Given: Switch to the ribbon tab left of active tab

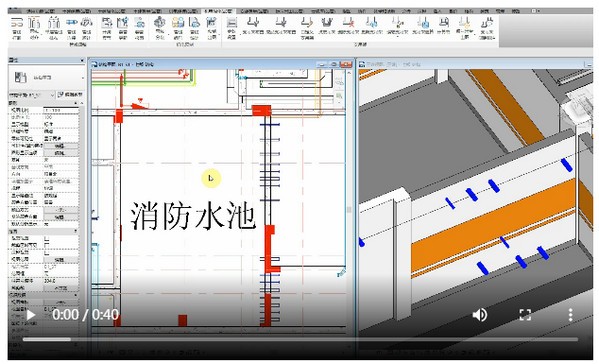Looking at the screenshot, I should point(183,11).
